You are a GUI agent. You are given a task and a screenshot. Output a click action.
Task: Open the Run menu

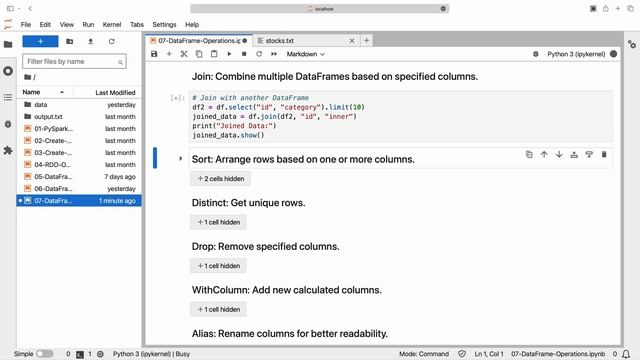point(88,24)
